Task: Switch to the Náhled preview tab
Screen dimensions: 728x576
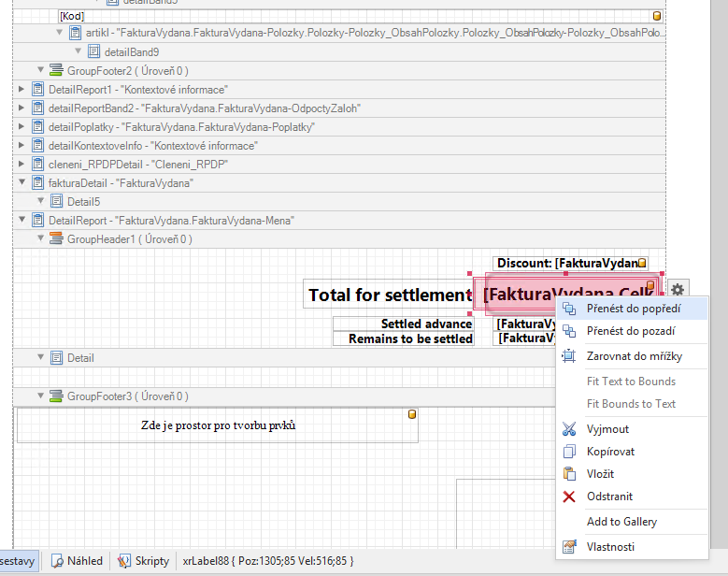Action: (x=78, y=561)
